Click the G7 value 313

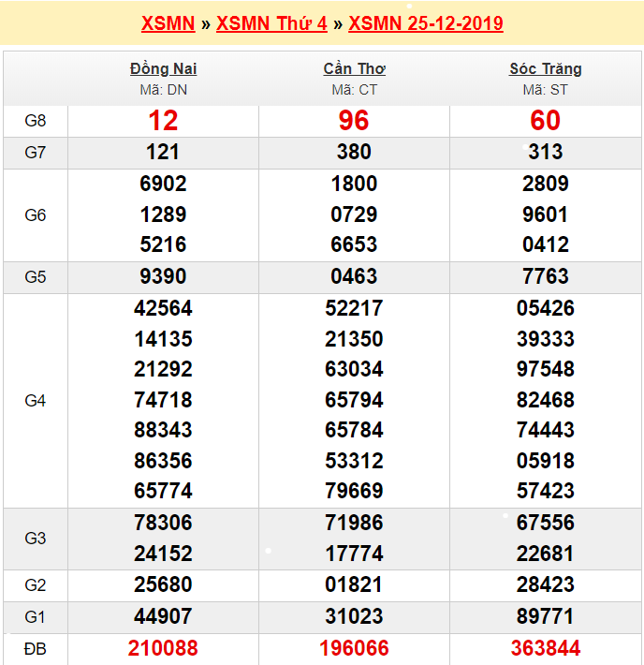545,152
